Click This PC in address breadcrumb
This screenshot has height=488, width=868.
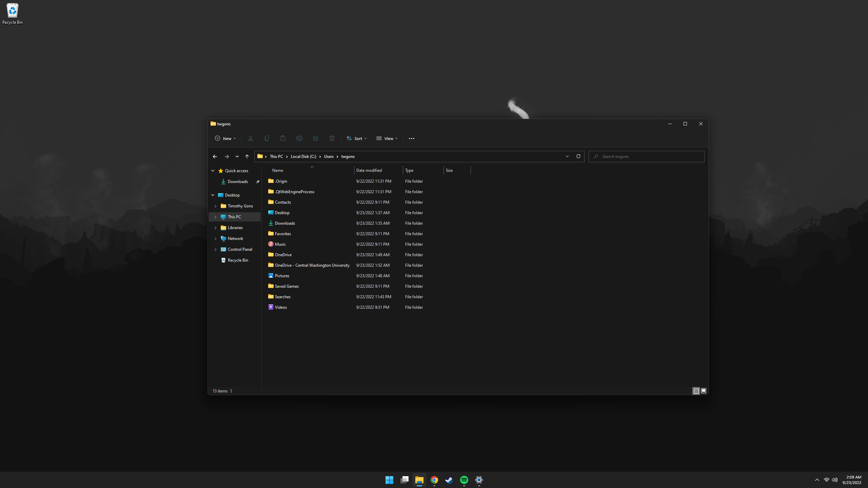(x=276, y=157)
